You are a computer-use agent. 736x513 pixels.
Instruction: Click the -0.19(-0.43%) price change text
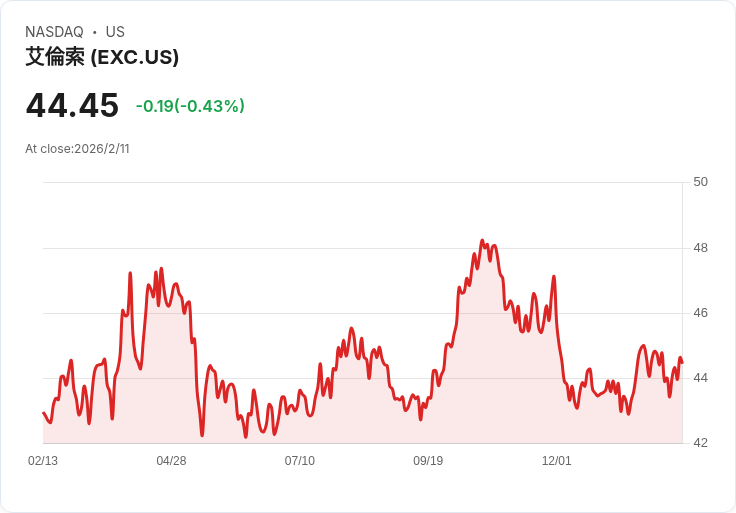pyautogui.click(x=190, y=106)
